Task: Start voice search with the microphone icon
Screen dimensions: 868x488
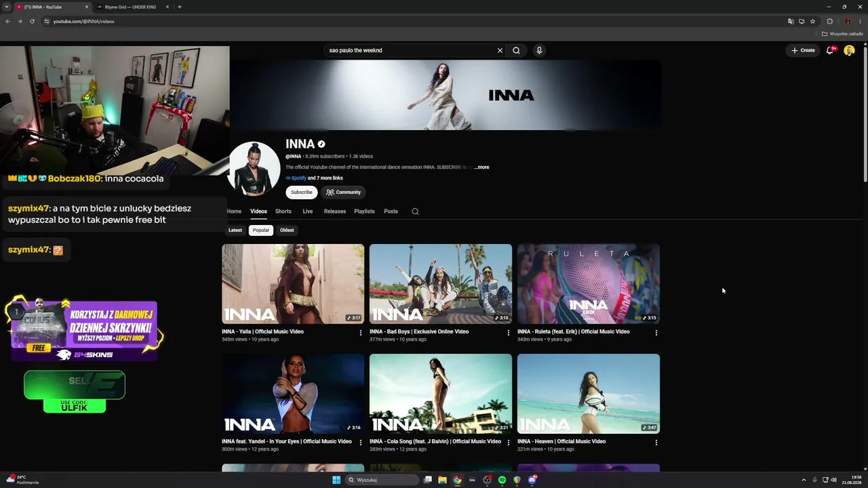Action: [539, 50]
